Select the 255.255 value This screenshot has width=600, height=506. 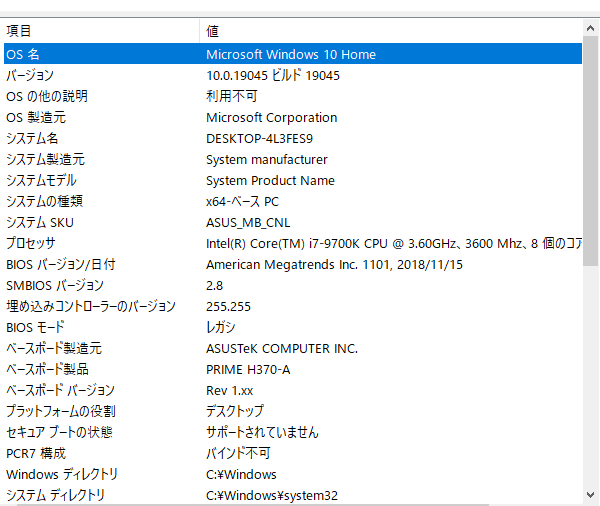click(x=228, y=307)
